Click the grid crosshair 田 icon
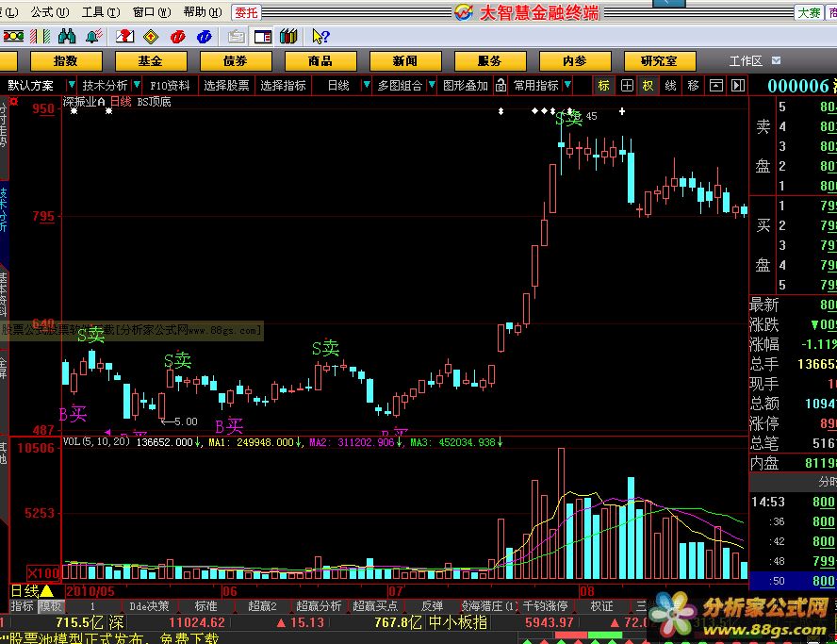The height and width of the screenshot is (644, 837). (627, 86)
